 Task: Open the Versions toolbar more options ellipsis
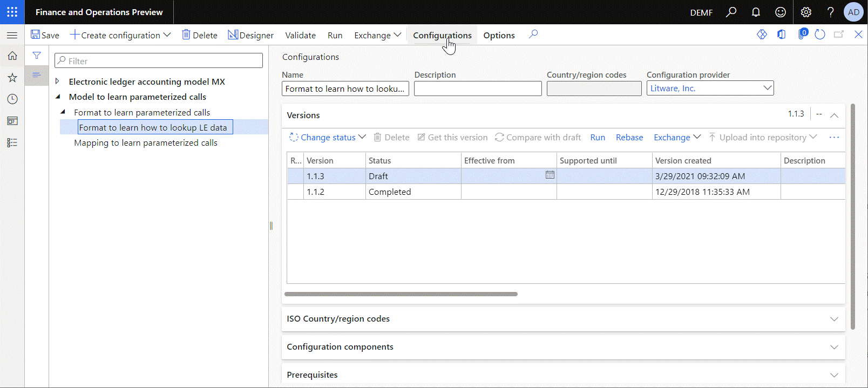tap(834, 138)
